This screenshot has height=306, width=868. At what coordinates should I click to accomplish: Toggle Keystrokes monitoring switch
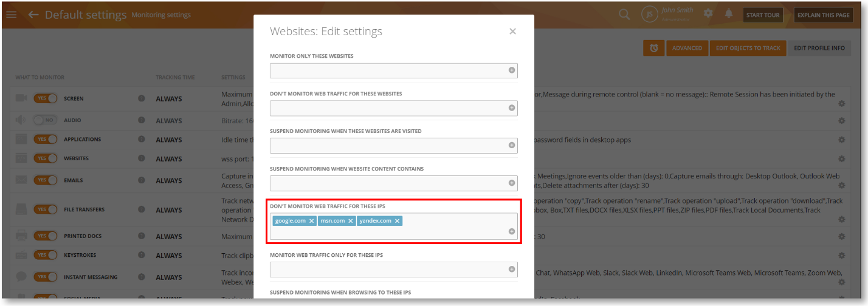[46, 256]
